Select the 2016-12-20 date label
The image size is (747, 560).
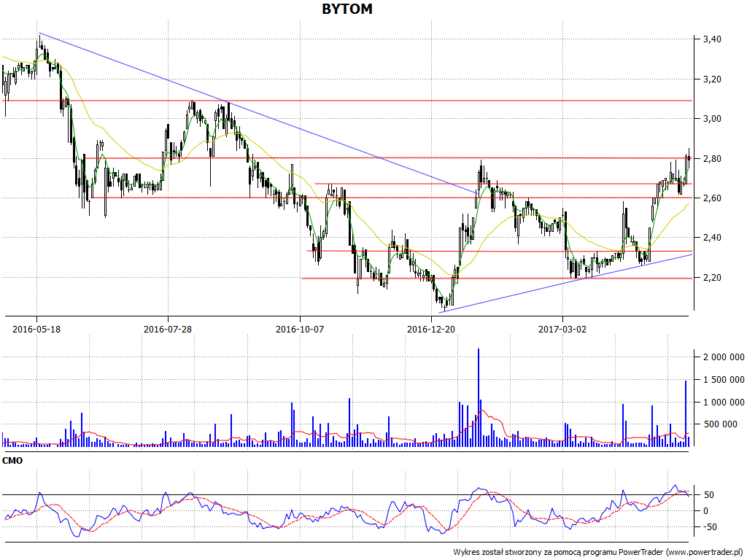click(431, 329)
